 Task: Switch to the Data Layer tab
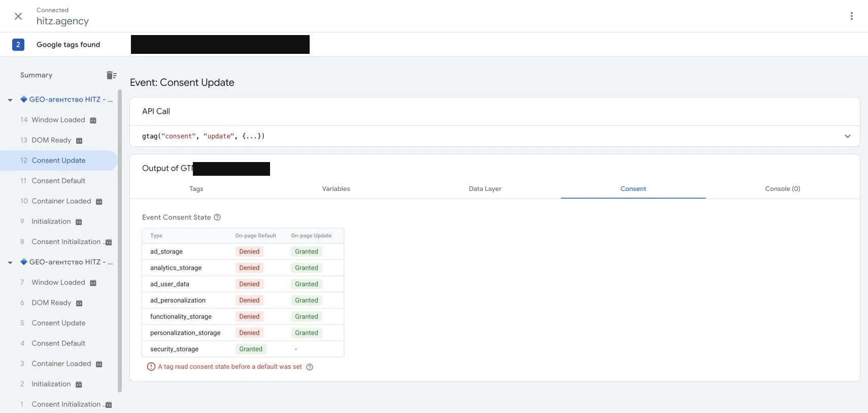(x=485, y=188)
